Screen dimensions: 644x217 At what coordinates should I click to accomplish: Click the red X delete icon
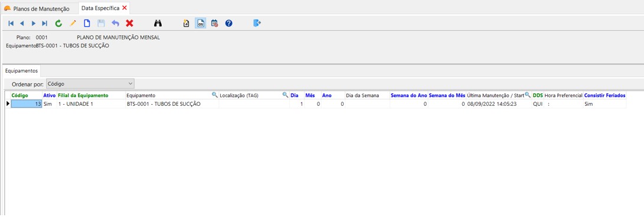(x=129, y=24)
